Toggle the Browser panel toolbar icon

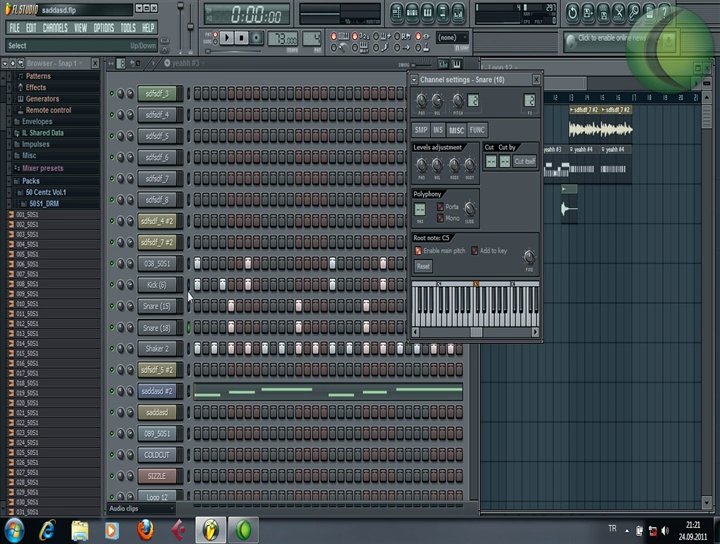click(x=442, y=13)
